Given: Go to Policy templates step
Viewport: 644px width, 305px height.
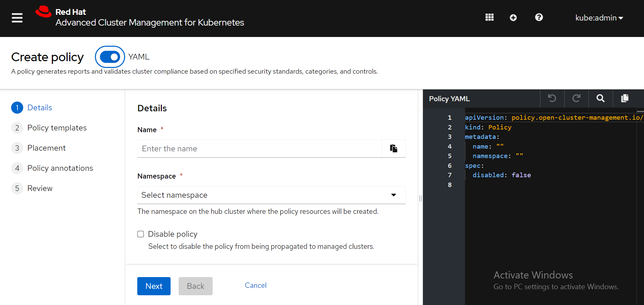Looking at the screenshot, I should (x=57, y=128).
